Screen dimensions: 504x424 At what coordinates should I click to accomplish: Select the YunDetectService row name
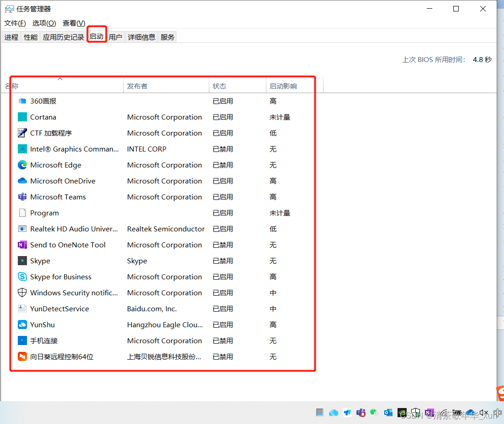click(59, 309)
